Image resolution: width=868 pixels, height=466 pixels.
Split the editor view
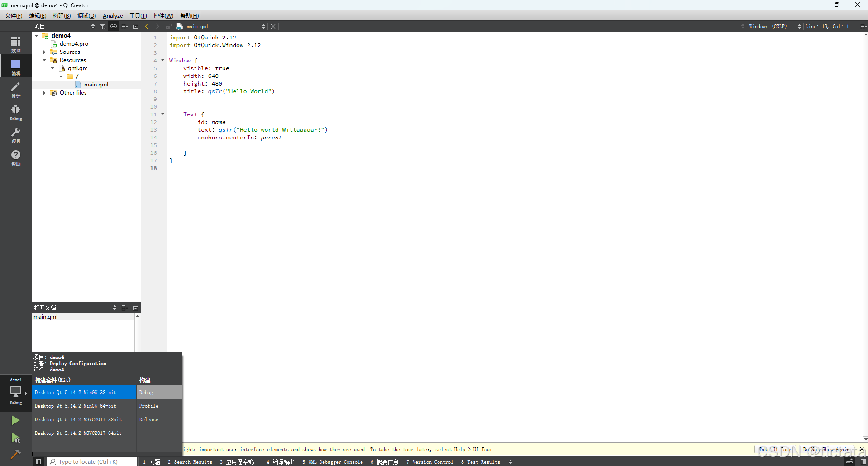point(863,26)
